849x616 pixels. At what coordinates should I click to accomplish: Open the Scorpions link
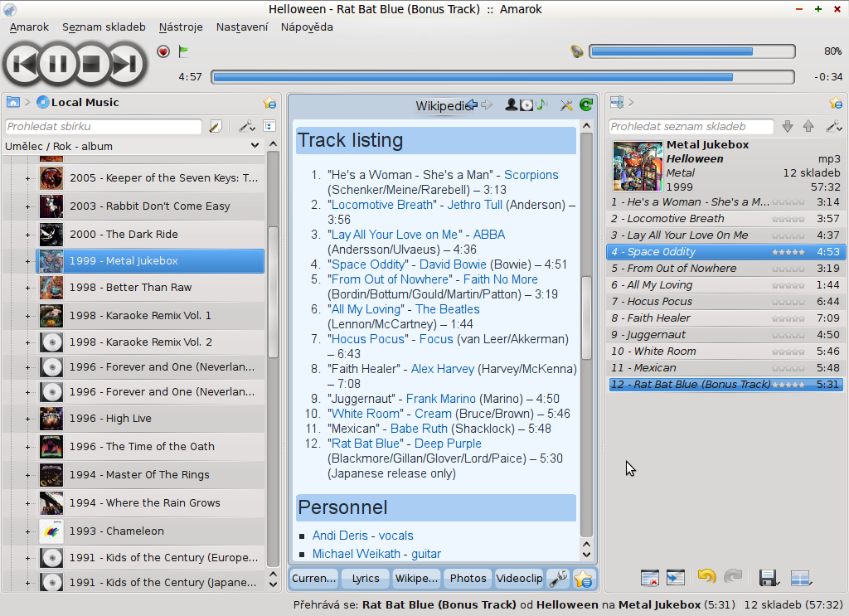point(531,175)
